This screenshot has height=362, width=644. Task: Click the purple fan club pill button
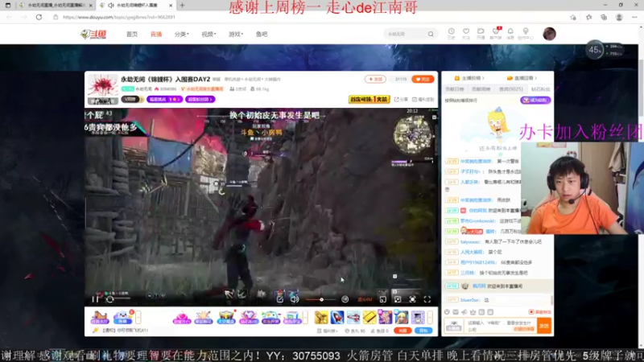[x=200, y=99]
